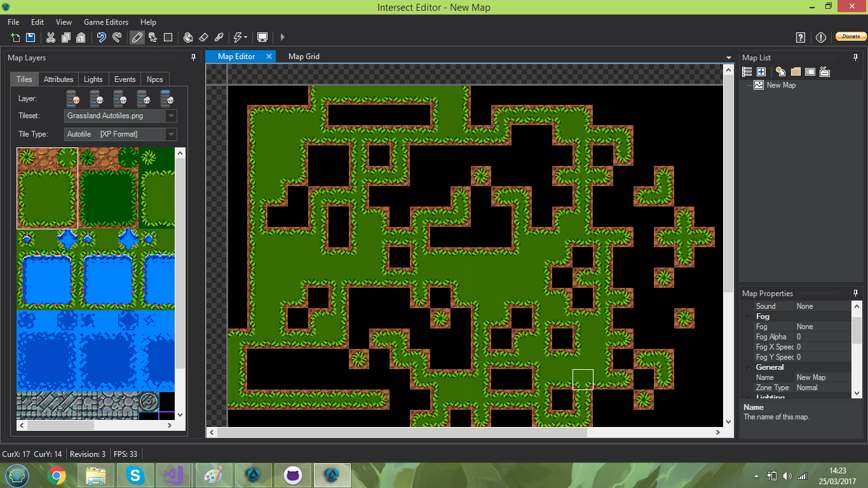Click the Undo arrow icon
Screen dimensions: 868x488
click(x=101, y=37)
